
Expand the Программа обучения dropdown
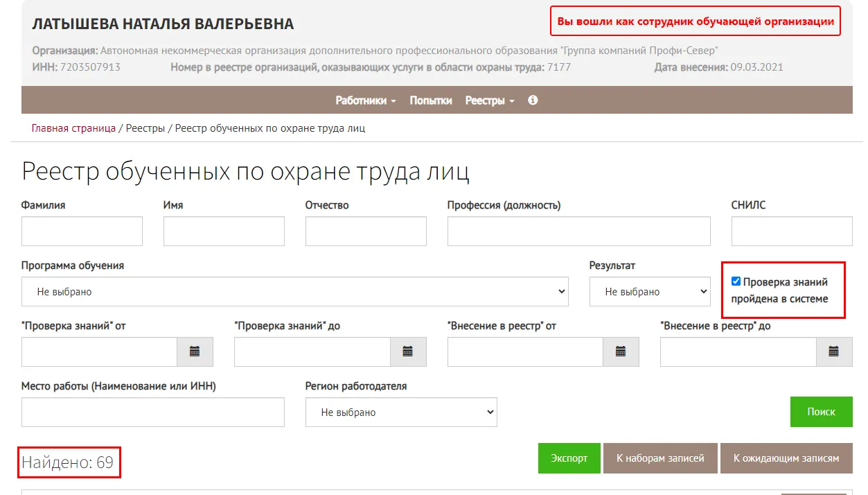pyautogui.click(x=294, y=292)
